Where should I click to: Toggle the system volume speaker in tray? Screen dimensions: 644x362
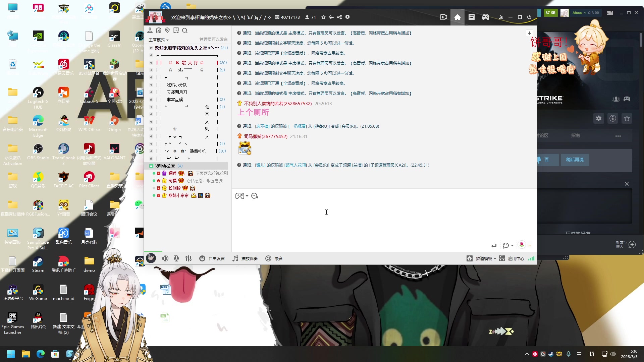pyautogui.click(x=613, y=354)
